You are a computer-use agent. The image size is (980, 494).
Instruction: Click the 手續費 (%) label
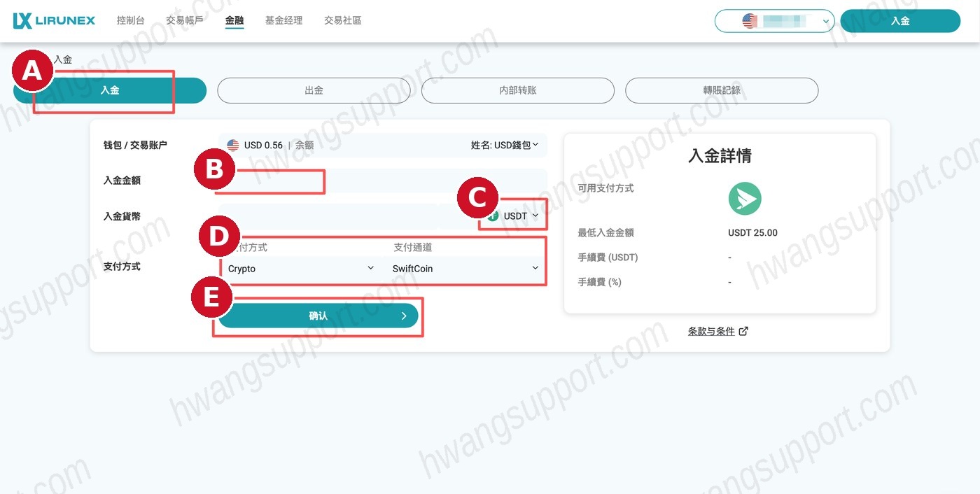599,282
